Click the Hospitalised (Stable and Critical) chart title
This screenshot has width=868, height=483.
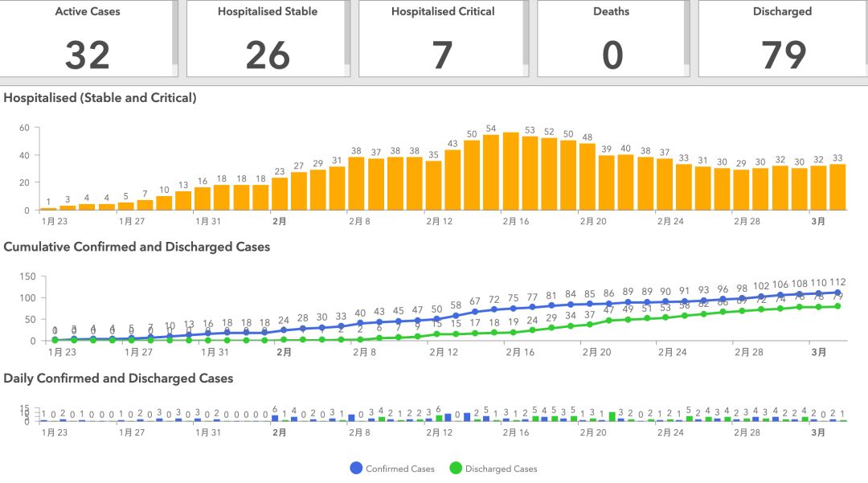tap(100, 98)
